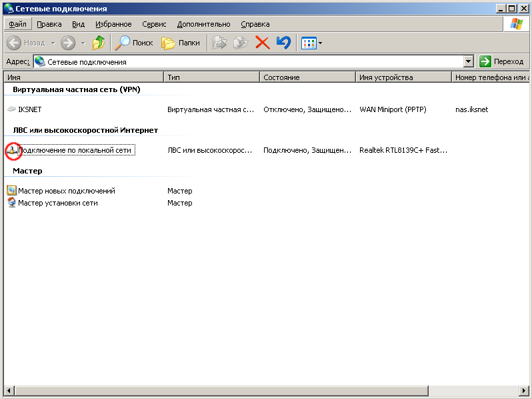This screenshot has height=399, width=532.
Task: Open the Дополнительно menu
Action: pos(203,24)
